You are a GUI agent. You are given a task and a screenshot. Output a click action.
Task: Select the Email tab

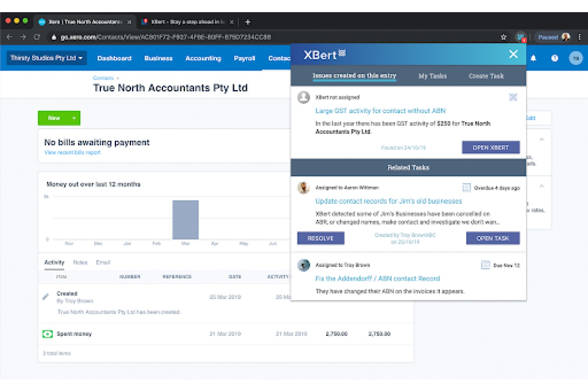tap(103, 262)
